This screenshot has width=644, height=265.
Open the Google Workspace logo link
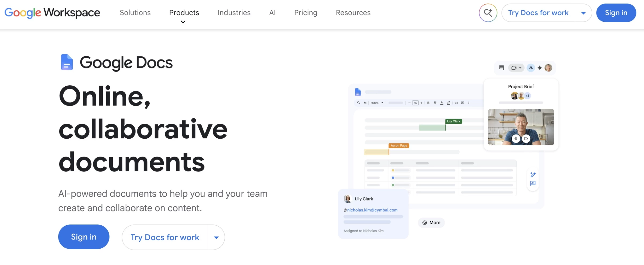[x=52, y=13]
